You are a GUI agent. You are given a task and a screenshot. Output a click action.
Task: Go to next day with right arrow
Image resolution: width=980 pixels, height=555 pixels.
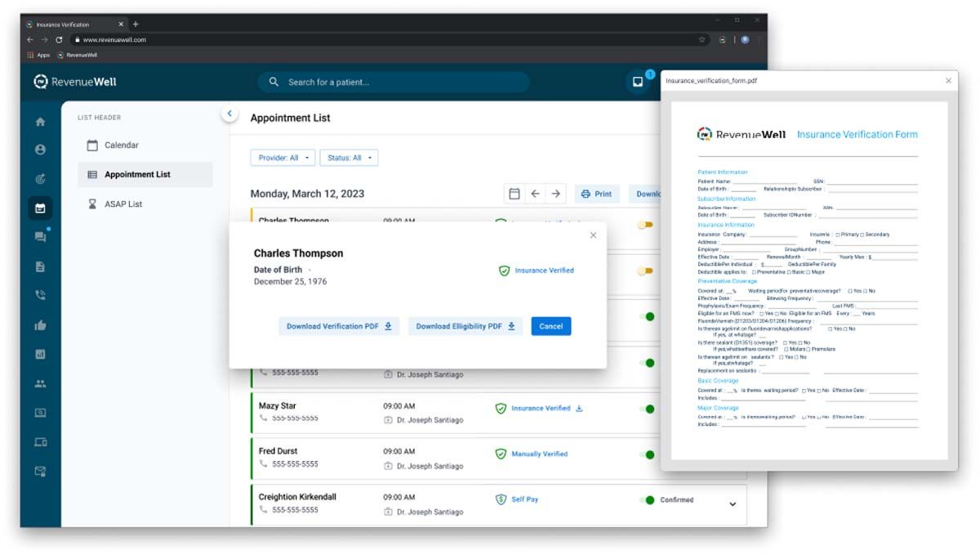pos(555,194)
